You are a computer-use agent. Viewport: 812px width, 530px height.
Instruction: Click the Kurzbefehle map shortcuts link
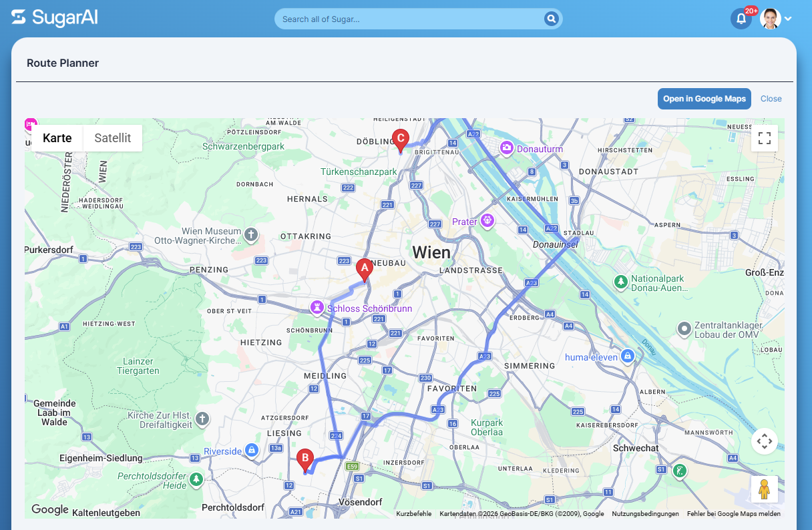[x=414, y=514]
